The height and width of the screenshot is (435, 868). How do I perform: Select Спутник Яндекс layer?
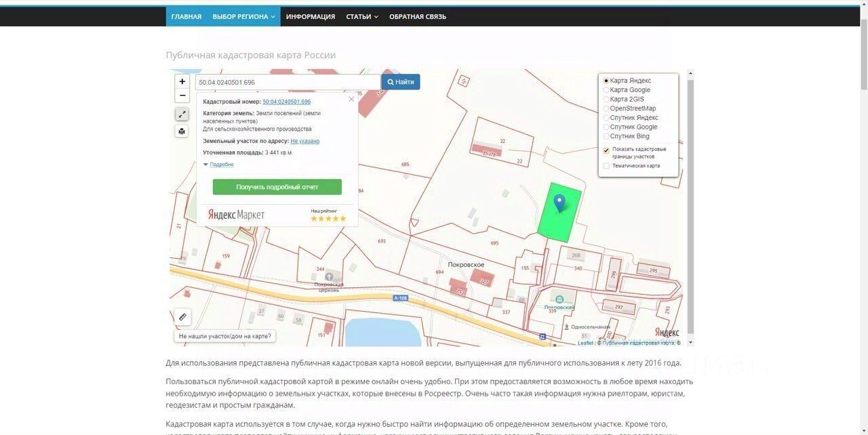(606, 118)
